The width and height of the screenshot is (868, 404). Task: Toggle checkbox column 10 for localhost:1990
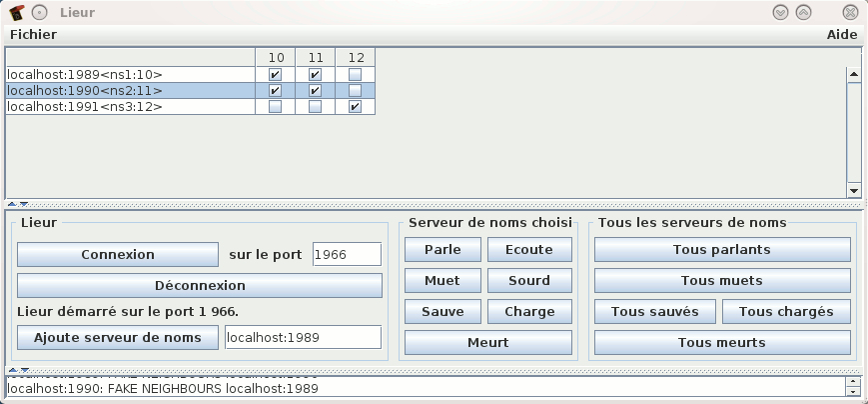(x=275, y=90)
